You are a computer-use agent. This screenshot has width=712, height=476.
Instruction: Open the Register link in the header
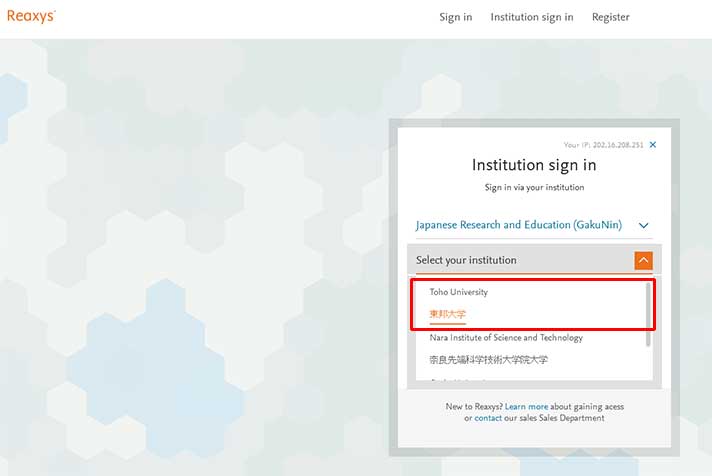[x=610, y=17]
